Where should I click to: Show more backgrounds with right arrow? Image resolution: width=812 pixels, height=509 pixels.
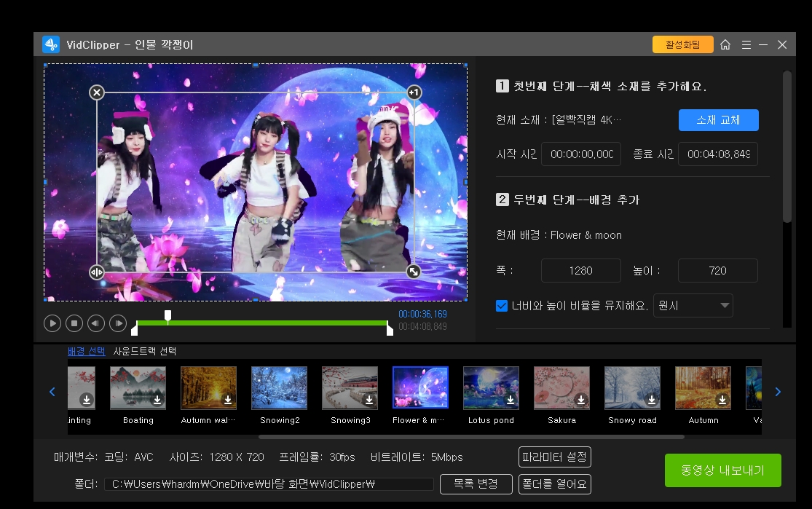[778, 392]
